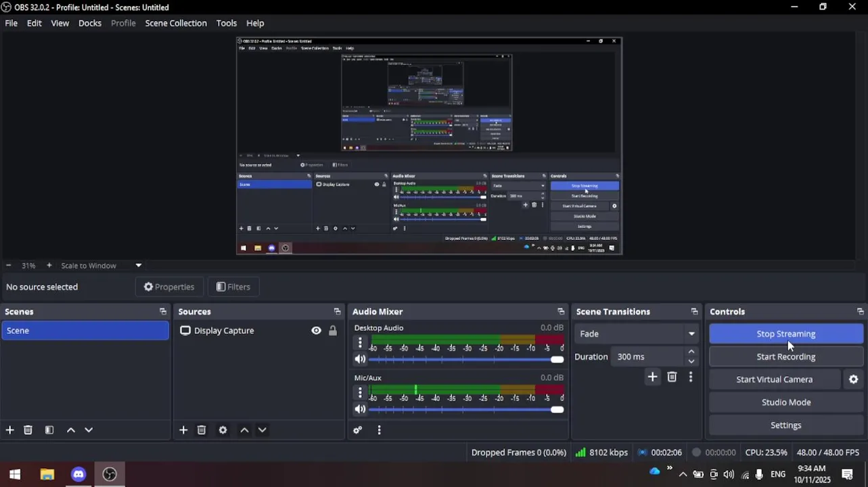Click the preview canvas
The image size is (868, 487).
[429, 145]
